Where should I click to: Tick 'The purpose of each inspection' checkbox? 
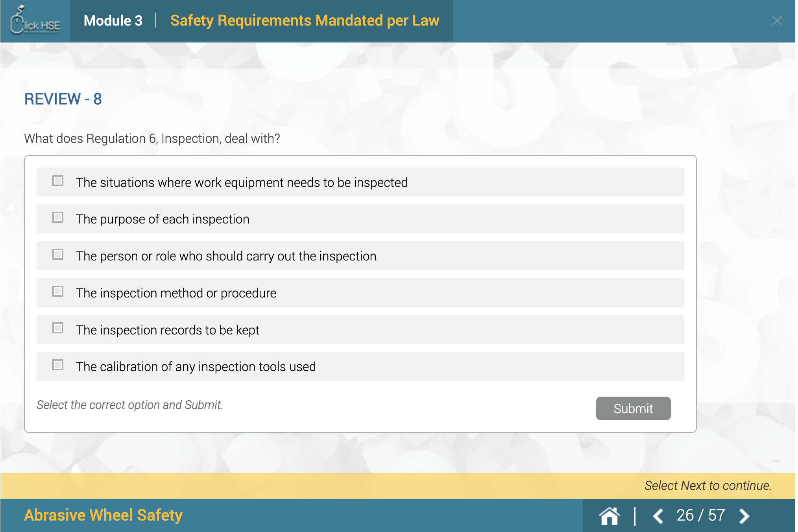[x=58, y=218]
